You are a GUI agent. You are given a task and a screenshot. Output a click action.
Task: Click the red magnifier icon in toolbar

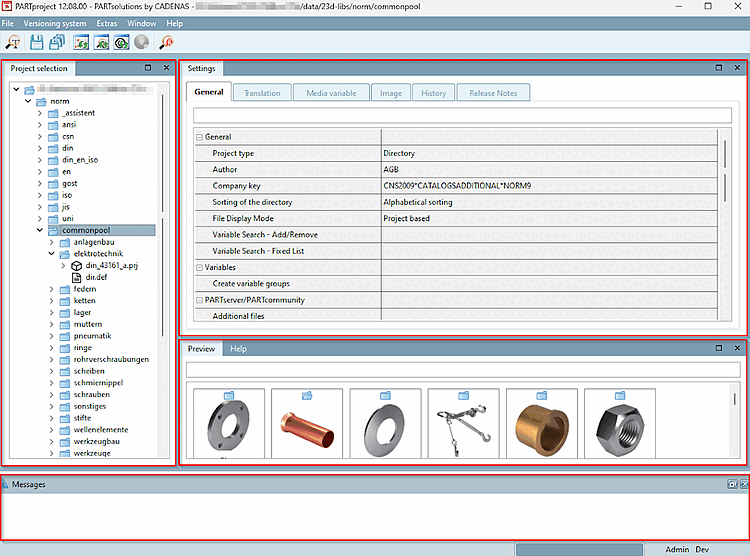click(166, 42)
